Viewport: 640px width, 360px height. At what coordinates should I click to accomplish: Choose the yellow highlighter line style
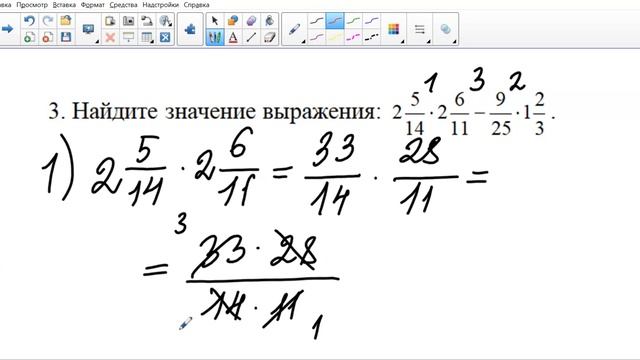[335, 38]
